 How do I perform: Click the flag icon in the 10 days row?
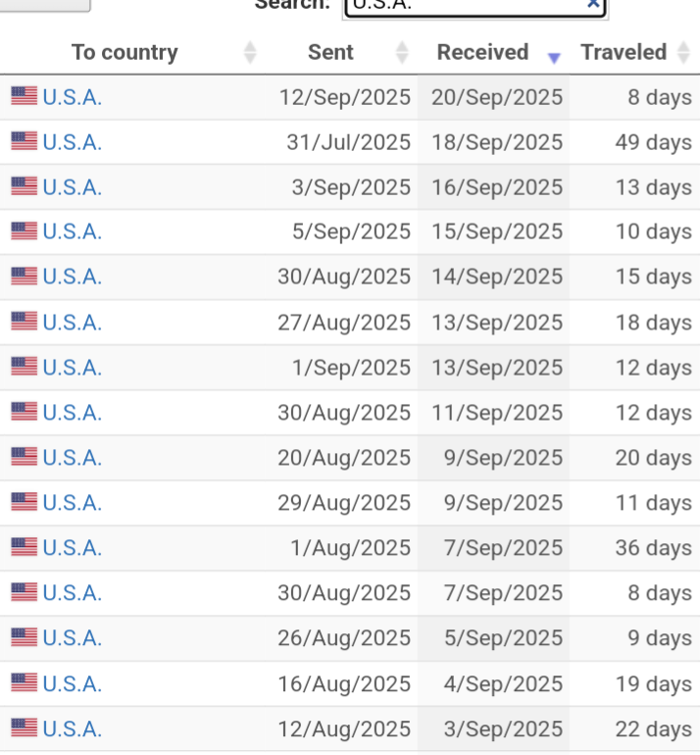[x=25, y=231]
